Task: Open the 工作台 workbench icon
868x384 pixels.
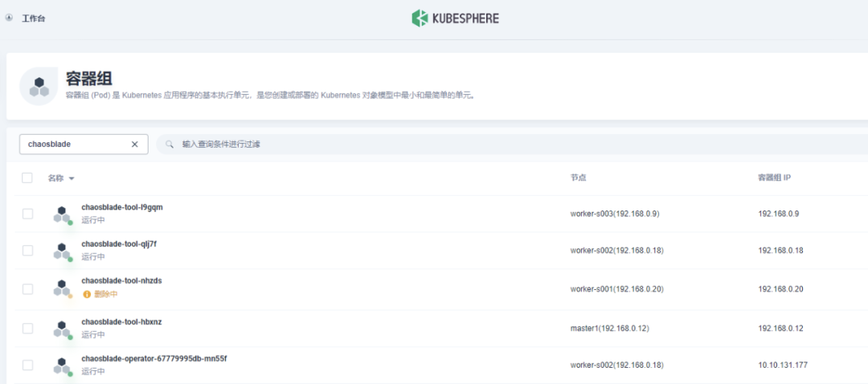Action: click(x=9, y=18)
